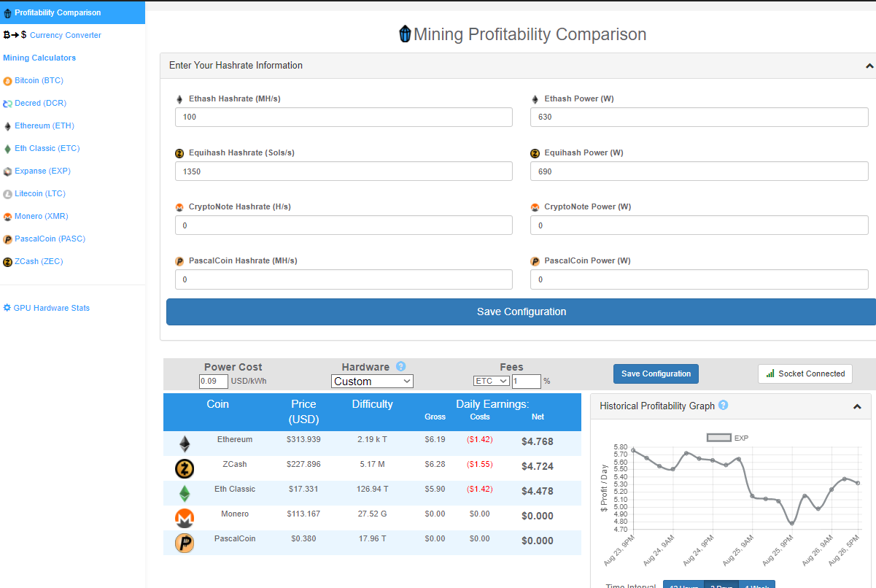
Task: Open the Monero (XMR) calculator link
Action: coord(42,216)
